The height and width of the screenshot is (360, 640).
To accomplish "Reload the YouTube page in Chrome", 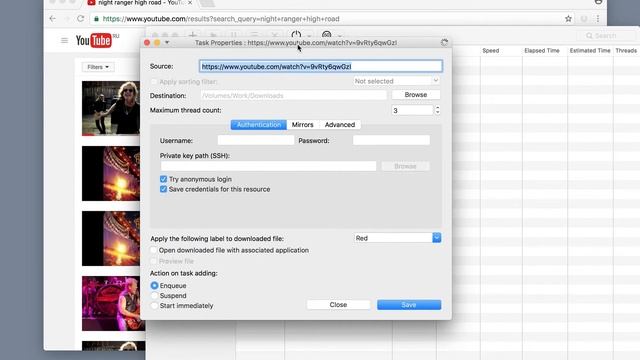I will (81, 19).
